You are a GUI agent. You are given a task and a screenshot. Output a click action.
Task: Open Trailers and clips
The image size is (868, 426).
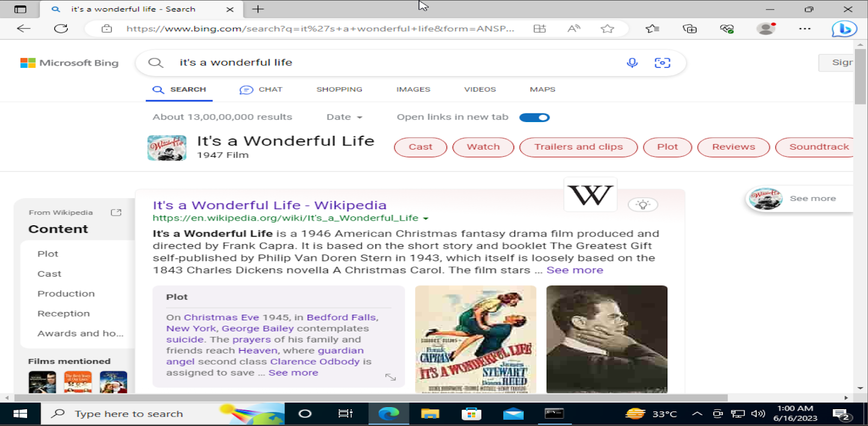click(578, 147)
